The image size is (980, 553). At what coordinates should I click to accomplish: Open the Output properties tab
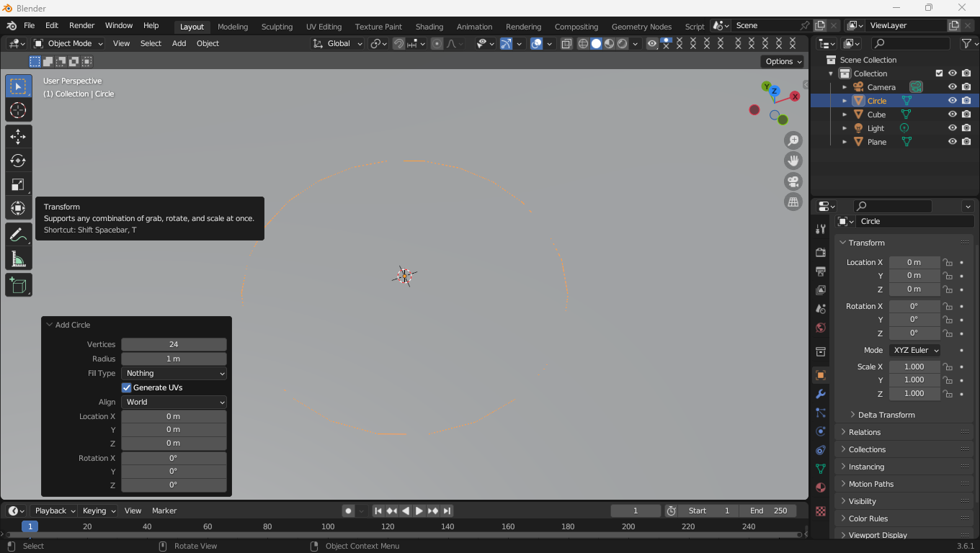point(821,271)
